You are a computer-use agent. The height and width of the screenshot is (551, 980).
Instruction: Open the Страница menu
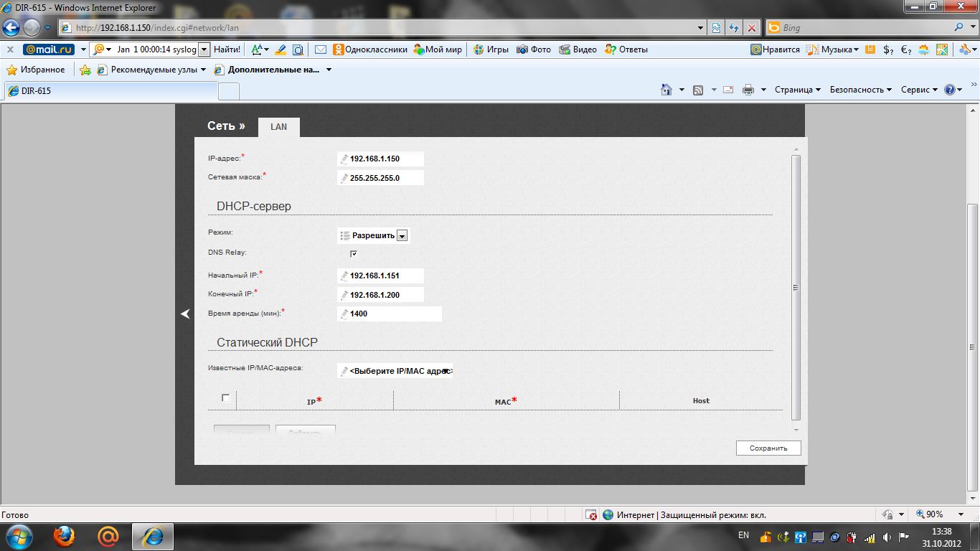[x=798, y=90]
